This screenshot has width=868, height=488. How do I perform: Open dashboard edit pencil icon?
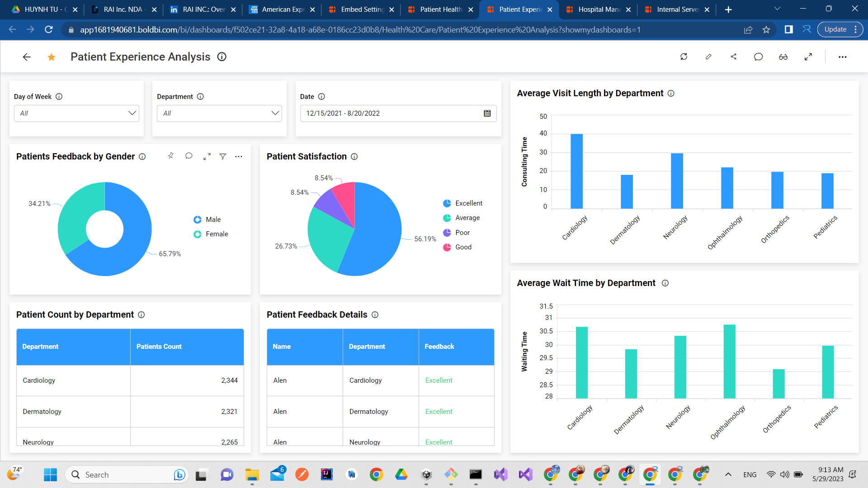[708, 56]
